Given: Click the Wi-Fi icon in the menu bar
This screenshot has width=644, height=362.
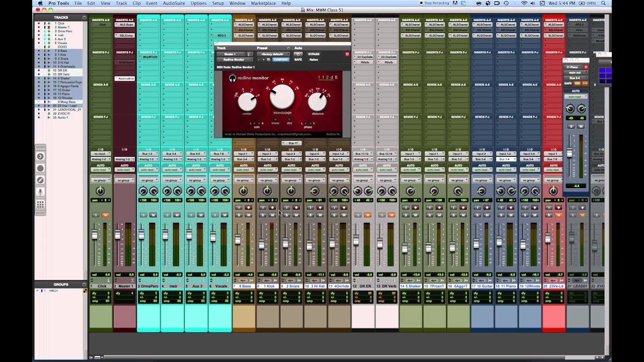Looking at the screenshot, I should click(x=525, y=3).
